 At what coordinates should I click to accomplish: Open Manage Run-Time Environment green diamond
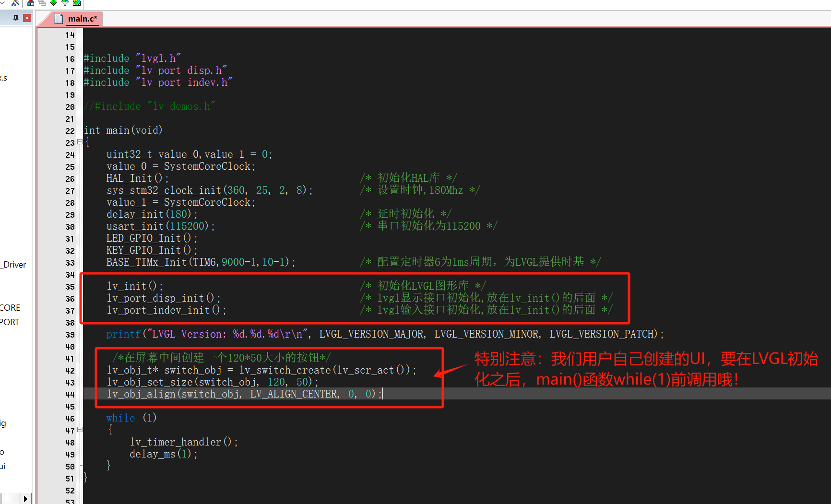tap(54, 3)
